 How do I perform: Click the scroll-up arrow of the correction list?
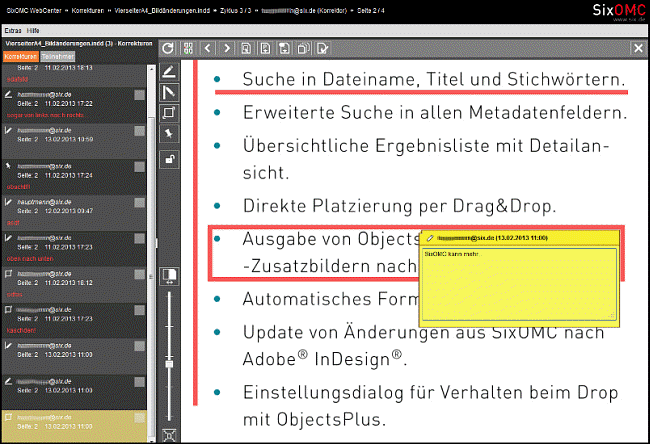(151, 68)
